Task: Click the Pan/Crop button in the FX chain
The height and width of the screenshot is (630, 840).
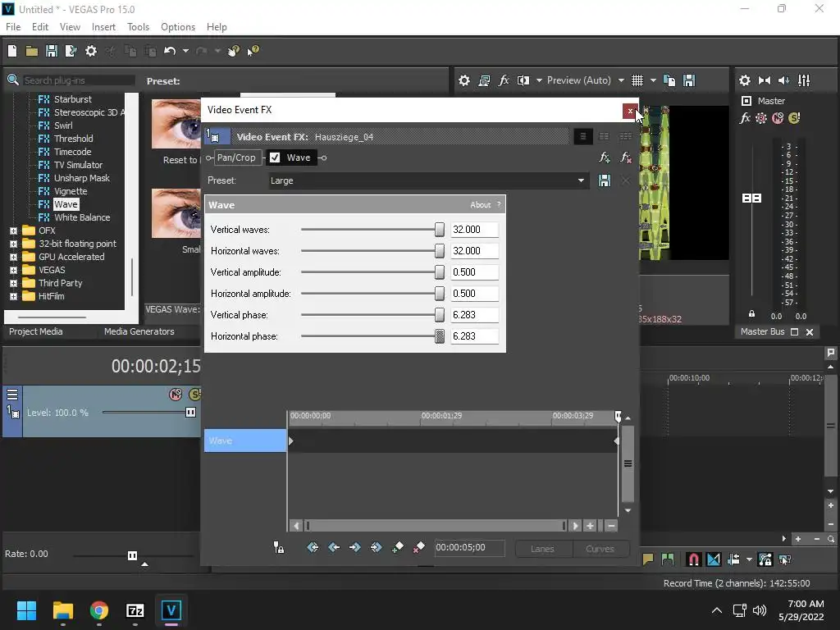Action: (236, 157)
